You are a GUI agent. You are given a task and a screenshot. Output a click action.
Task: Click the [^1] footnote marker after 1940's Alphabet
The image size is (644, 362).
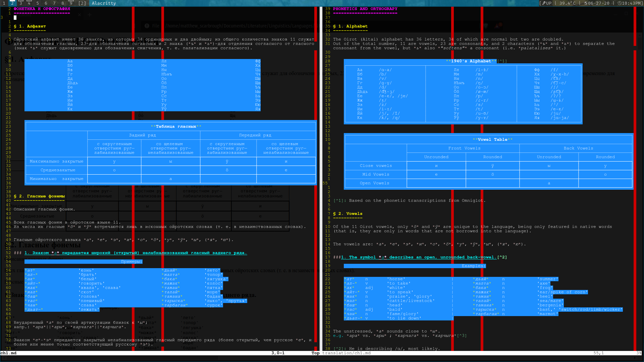click(502, 61)
